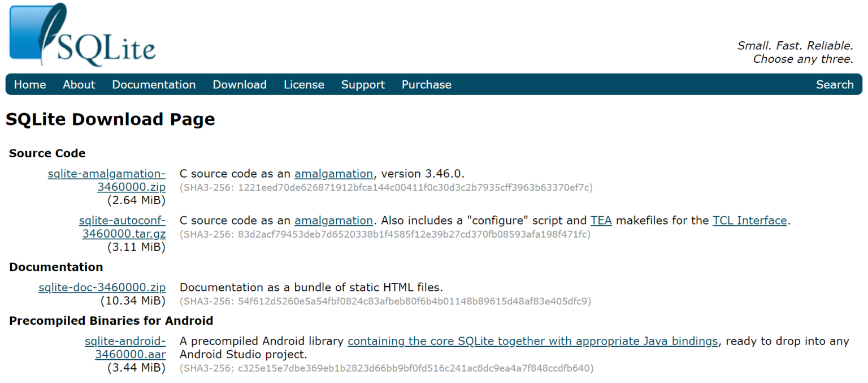Click Search in the navigation bar
The height and width of the screenshot is (383, 868).
835,84
